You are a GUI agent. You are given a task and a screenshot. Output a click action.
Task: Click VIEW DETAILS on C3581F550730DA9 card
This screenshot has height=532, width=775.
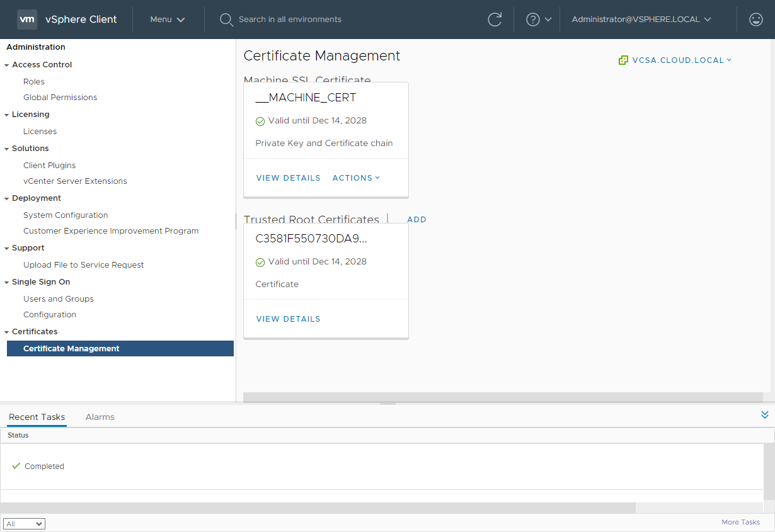289,319
